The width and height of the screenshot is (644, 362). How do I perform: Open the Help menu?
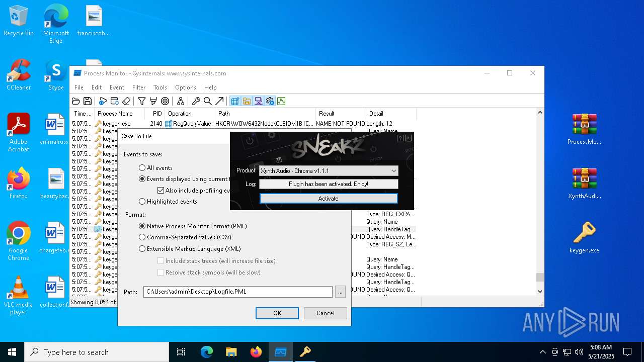[x=210, y=87]
